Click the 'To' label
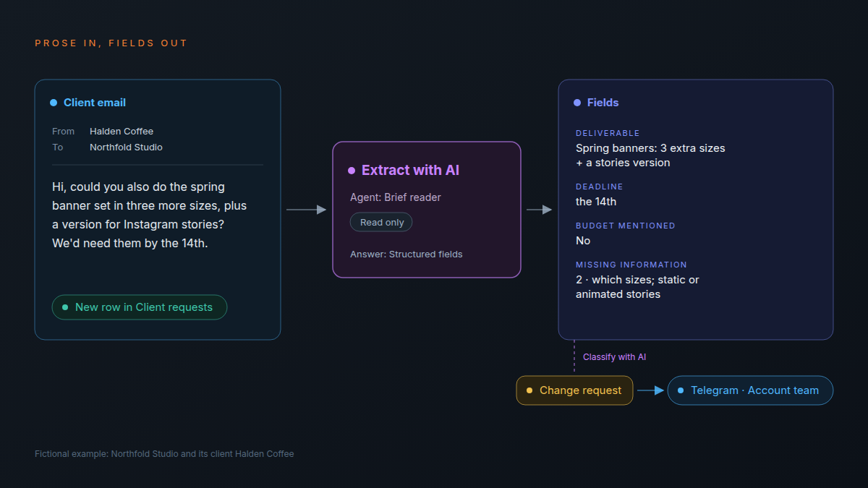This screenshot has height=488, width=868. [57, 147]
